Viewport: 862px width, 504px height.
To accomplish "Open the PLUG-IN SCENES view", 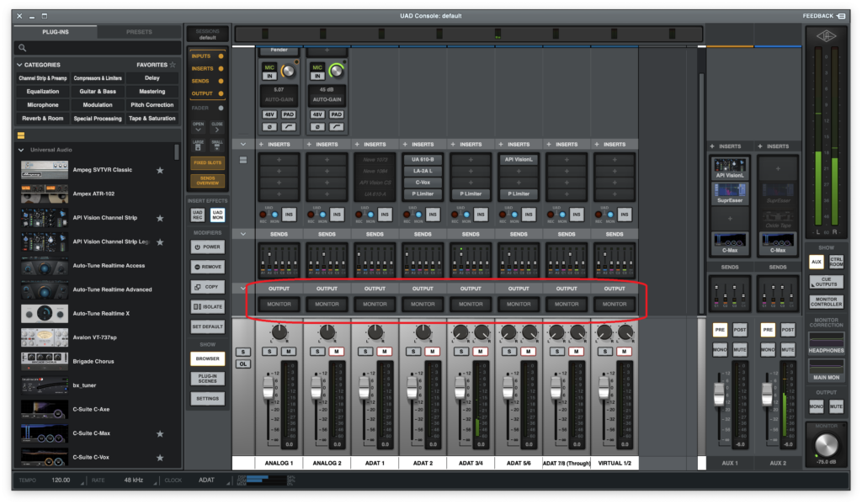I will [x=207, y=379].
